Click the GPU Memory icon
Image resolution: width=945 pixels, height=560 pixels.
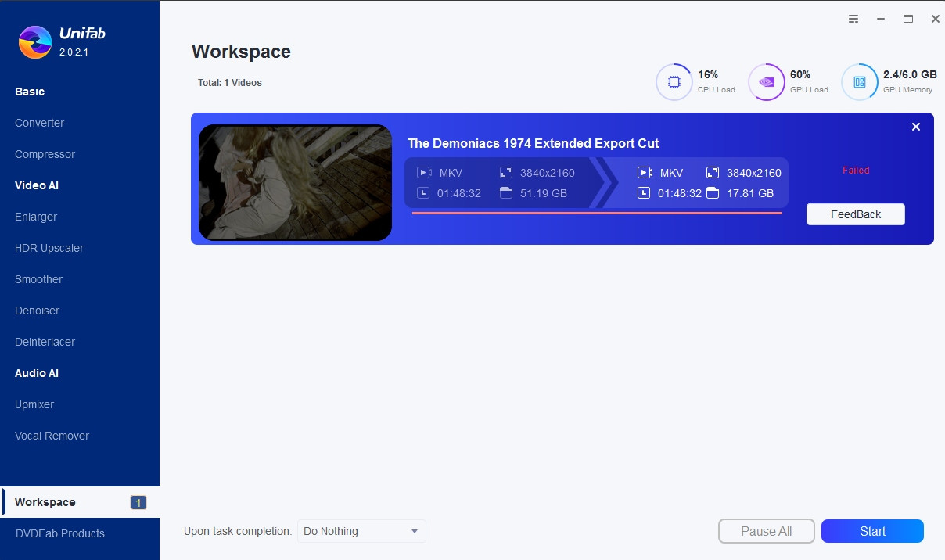tap(860, 82)
